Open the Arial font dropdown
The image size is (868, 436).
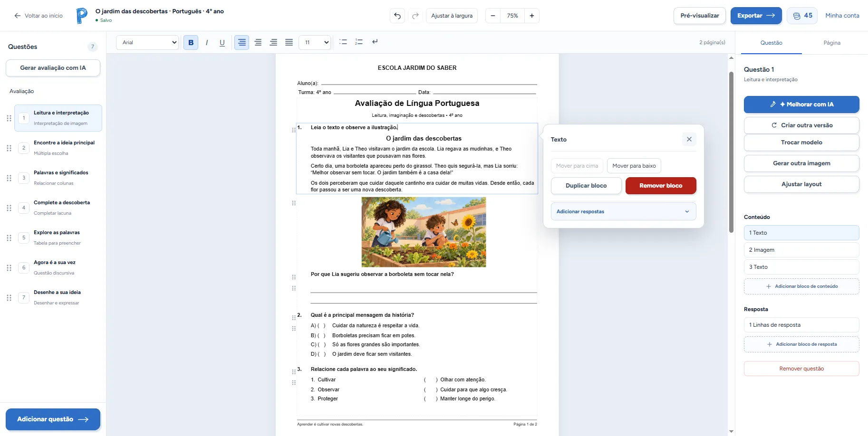tap(147, 42)
